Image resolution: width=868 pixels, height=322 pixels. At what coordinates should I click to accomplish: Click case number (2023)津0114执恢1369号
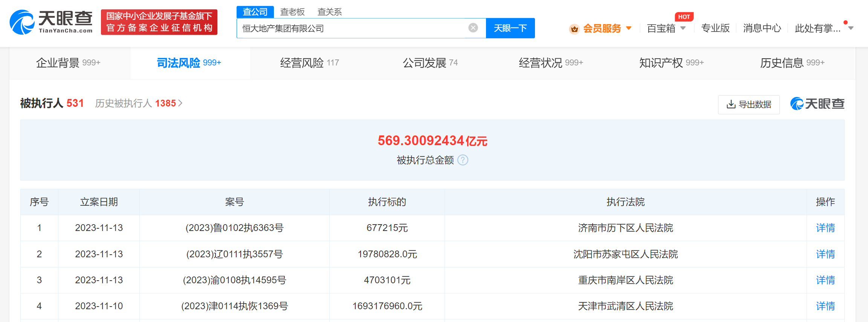(234, 306)
